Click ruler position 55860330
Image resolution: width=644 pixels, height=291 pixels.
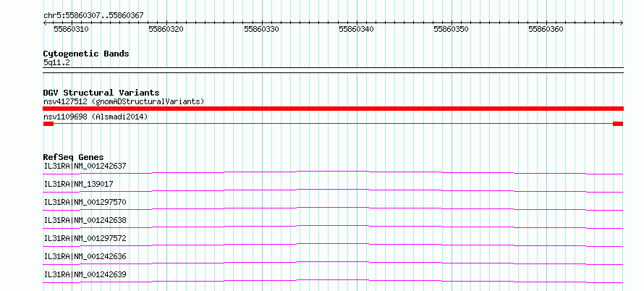261,30
